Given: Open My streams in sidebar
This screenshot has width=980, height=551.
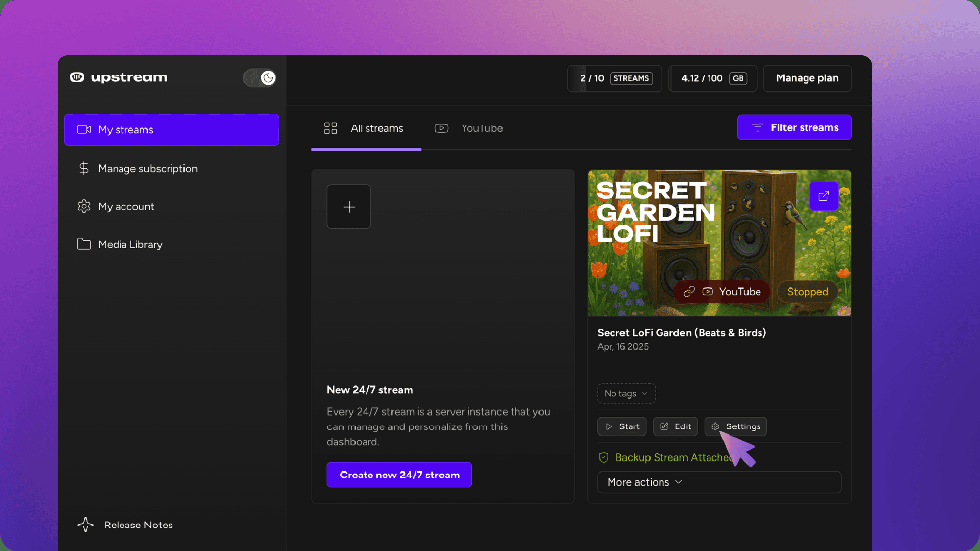Looking at the screenshot, I should (171, 129).
